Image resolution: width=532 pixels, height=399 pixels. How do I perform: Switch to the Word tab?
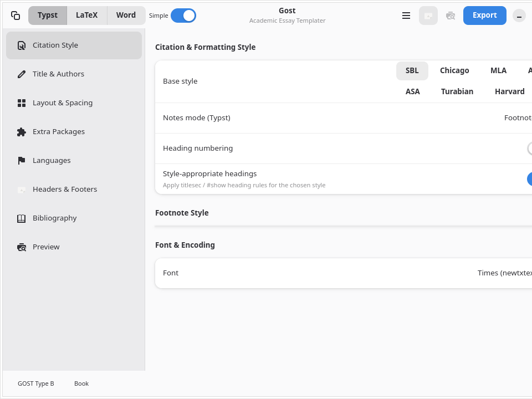126,16
